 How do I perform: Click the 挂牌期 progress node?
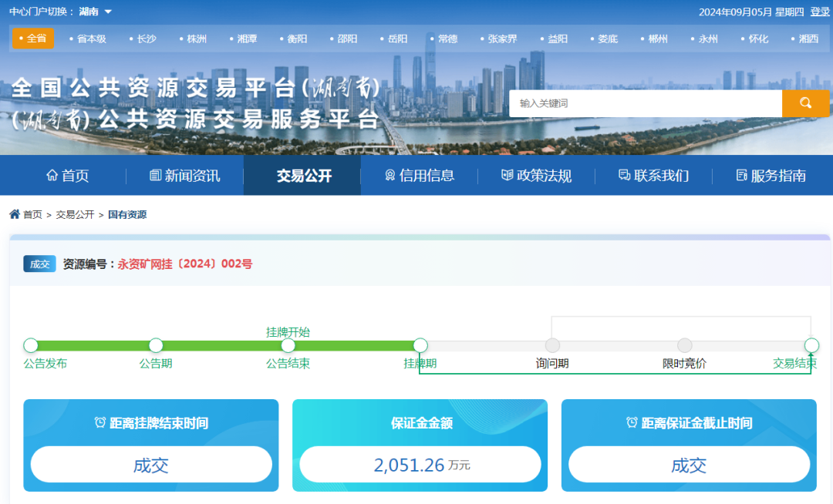[420, 345]
